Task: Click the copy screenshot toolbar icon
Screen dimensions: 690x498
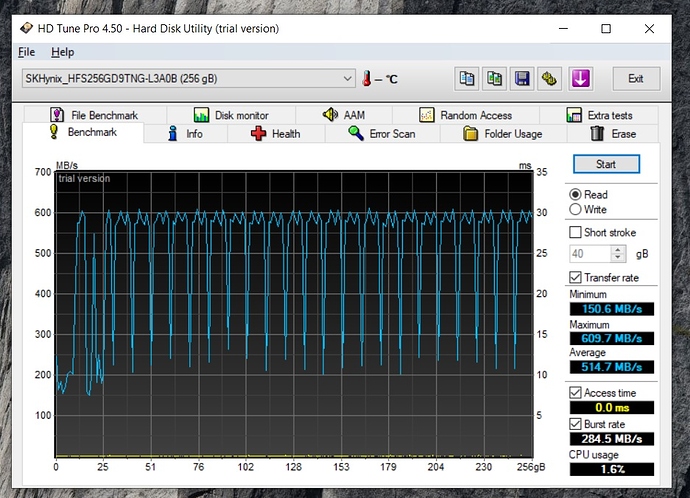Action: tap(494, 79)
